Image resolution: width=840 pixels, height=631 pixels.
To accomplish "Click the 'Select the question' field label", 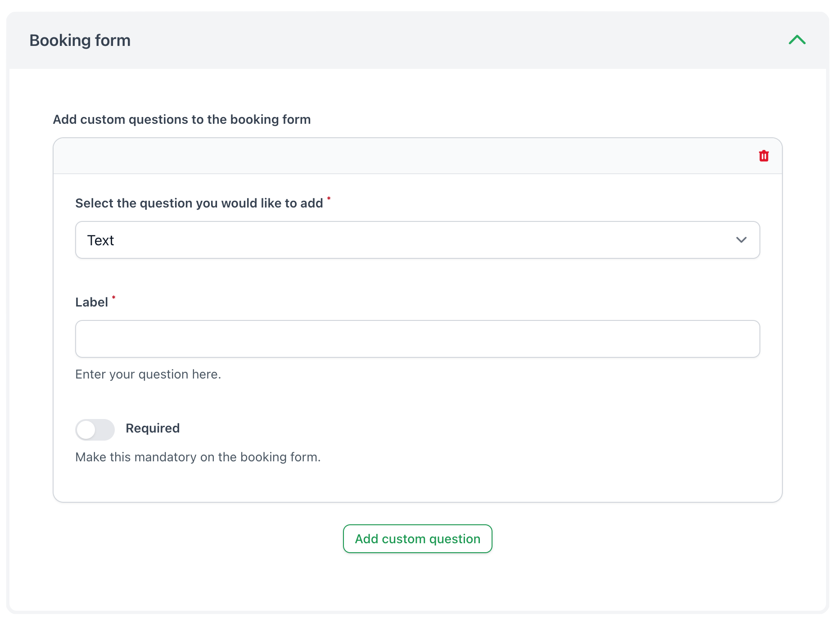I will tap(199, 203).
